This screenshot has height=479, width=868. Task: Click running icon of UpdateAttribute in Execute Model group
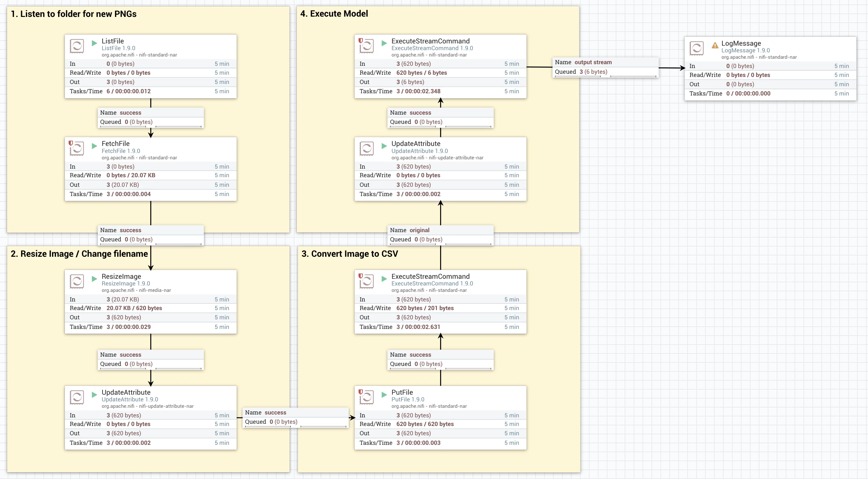(x=384, y=146)
